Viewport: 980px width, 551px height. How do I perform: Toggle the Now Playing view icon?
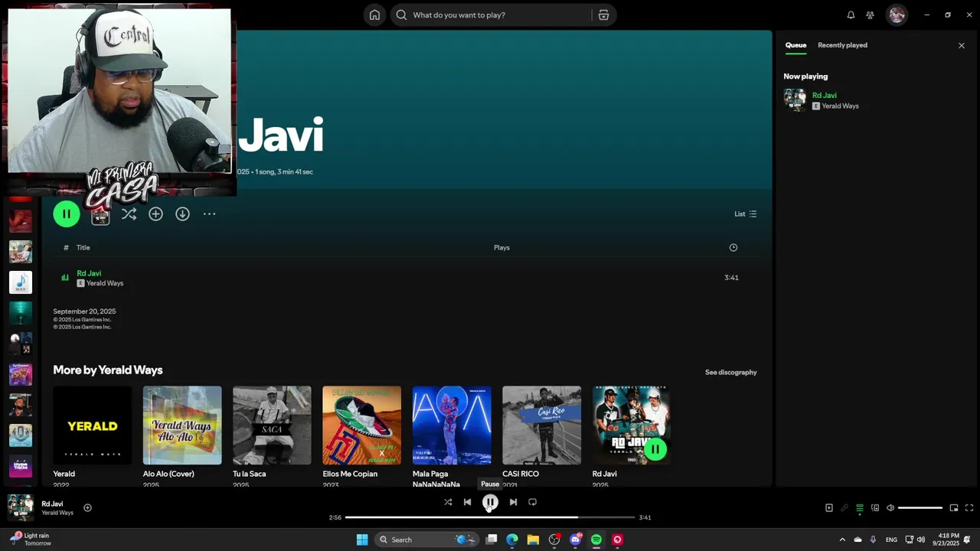[828, 507]
